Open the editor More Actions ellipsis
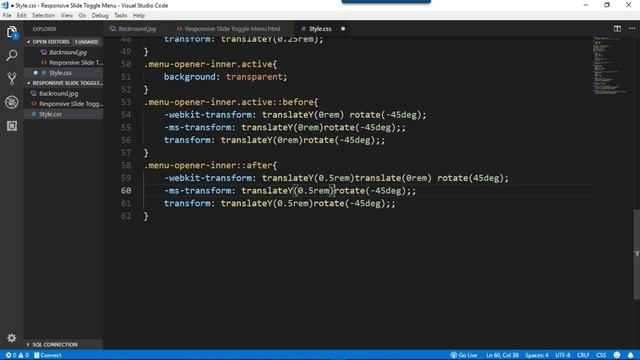640x360 pixels. tap(632, 29)
